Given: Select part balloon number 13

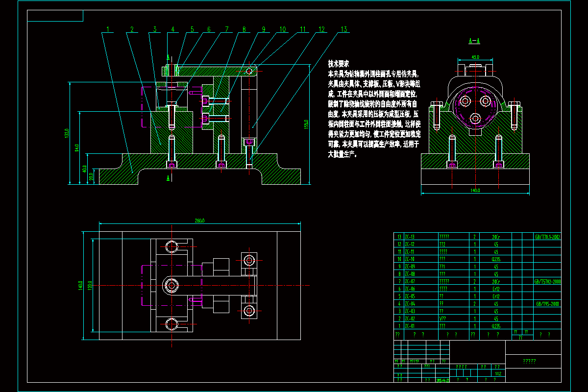Looking at the screenshot, I should [x=343, y=29].
